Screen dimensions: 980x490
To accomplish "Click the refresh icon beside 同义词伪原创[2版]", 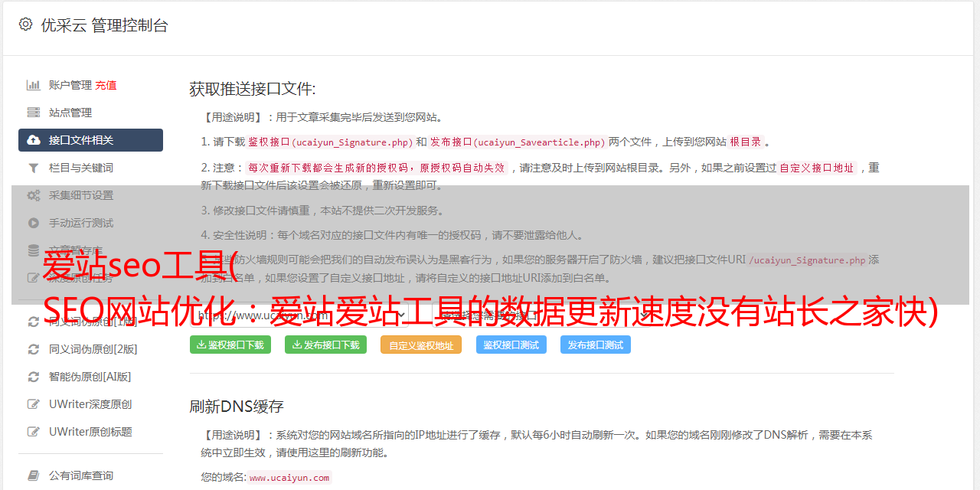I will point(34,349).
